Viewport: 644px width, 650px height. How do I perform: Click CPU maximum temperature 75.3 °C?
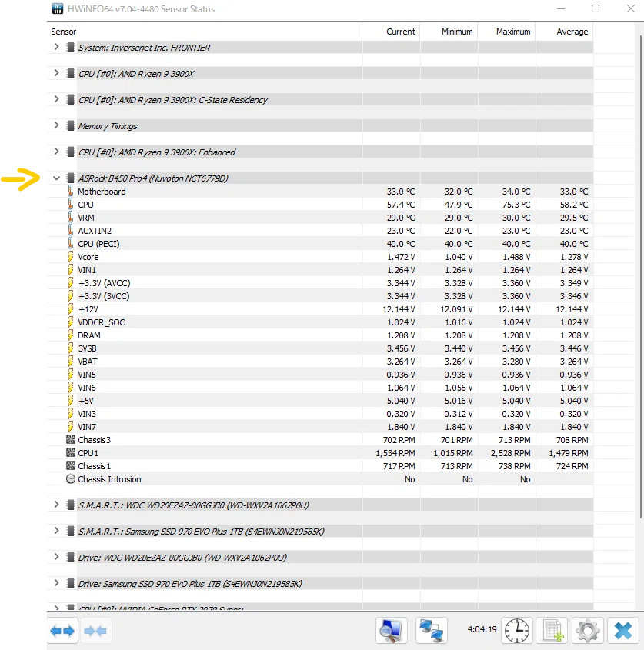(516, 205)
